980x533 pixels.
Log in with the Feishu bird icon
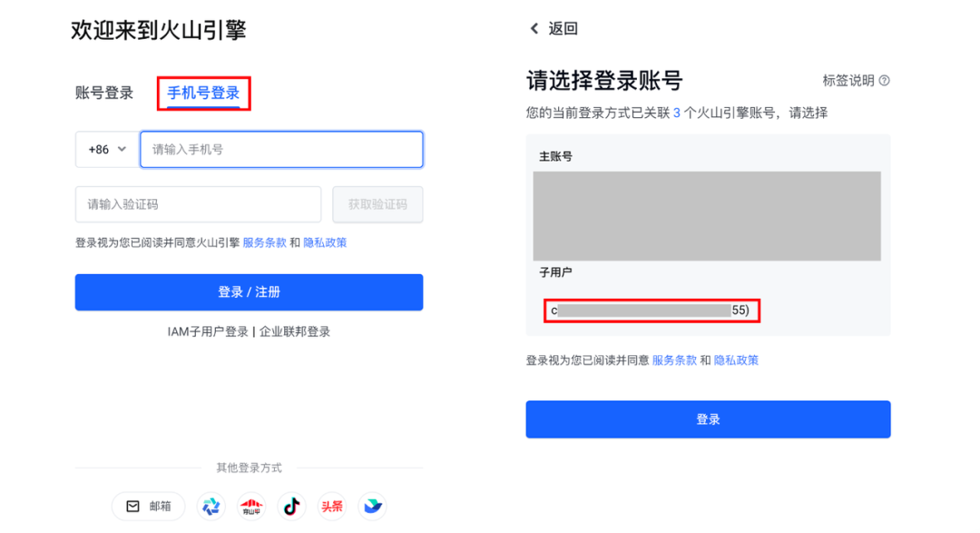click(x=372, y=506)
